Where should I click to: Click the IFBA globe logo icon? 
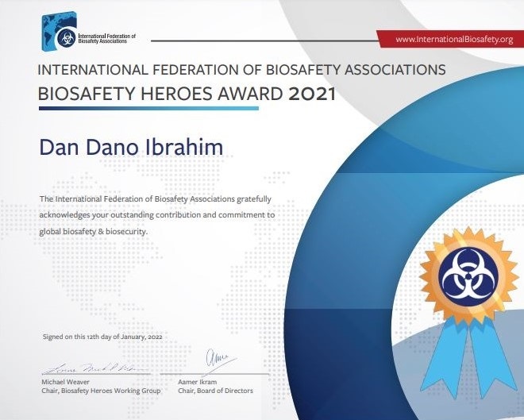point(60,31)
